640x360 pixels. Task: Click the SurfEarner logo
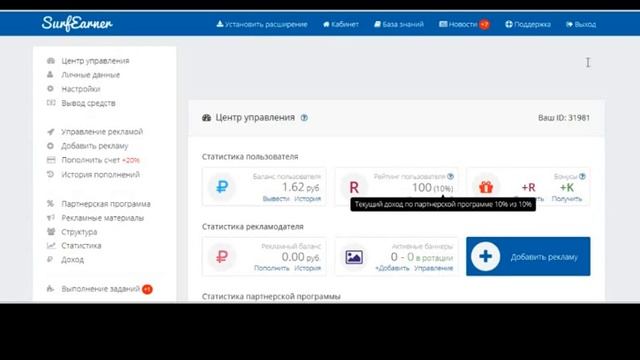point(77,24)
